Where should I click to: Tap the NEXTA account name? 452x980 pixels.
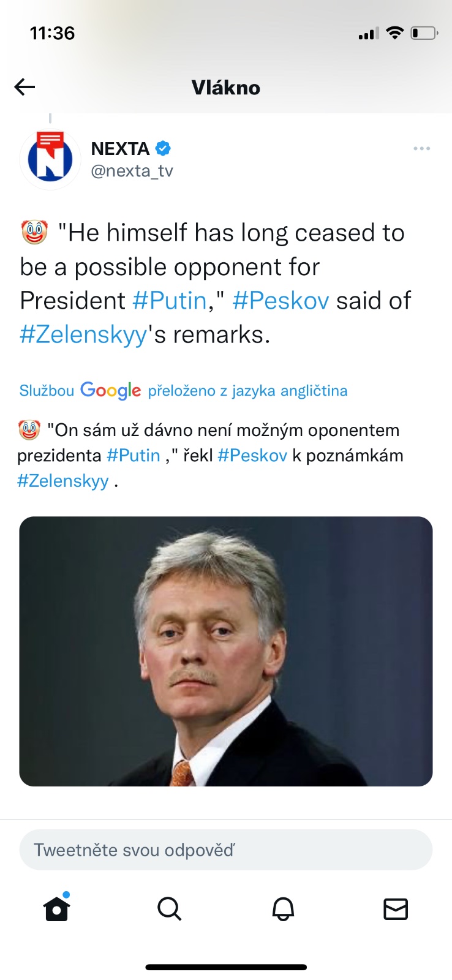tap(120, 149)
